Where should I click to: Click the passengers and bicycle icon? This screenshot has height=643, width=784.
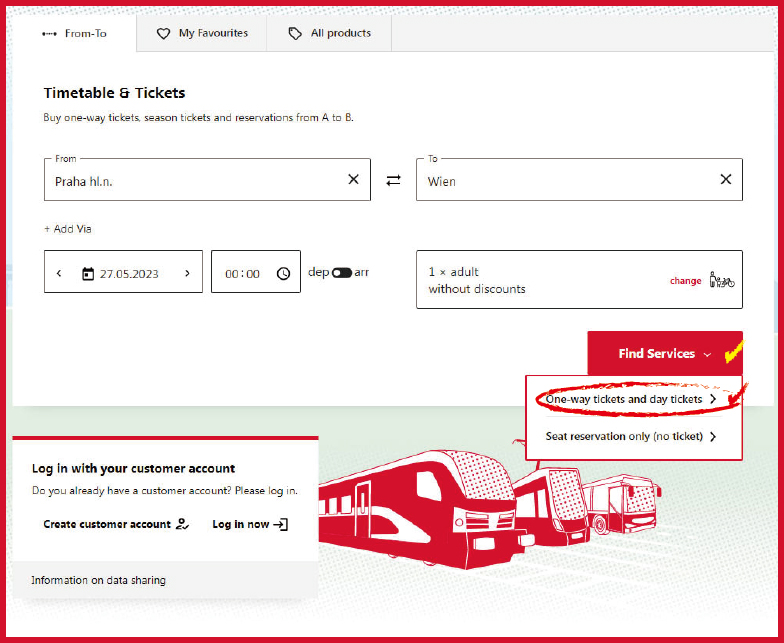coord(722,280)
